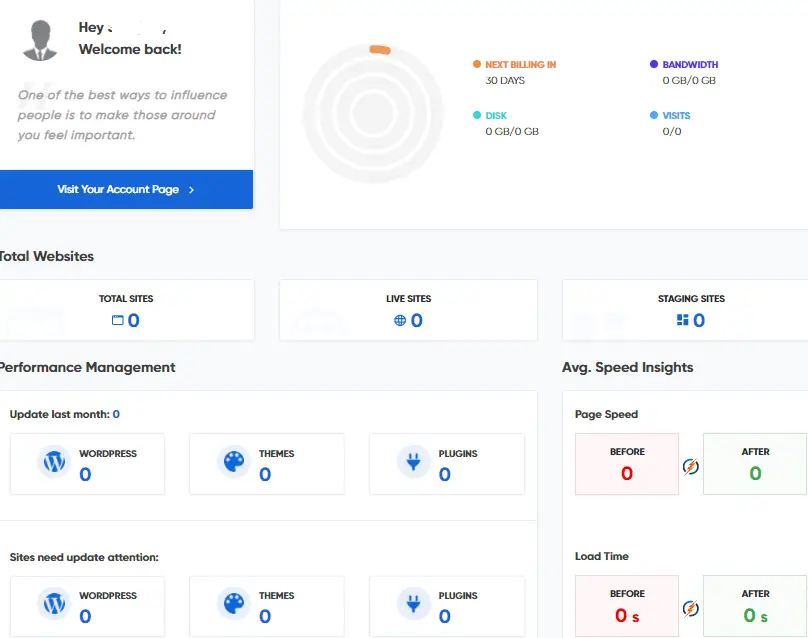The width and height of the screenshot is (808, 638).
Task: Click Visit Your Account Page button
Action: click(x=125, y=189)
